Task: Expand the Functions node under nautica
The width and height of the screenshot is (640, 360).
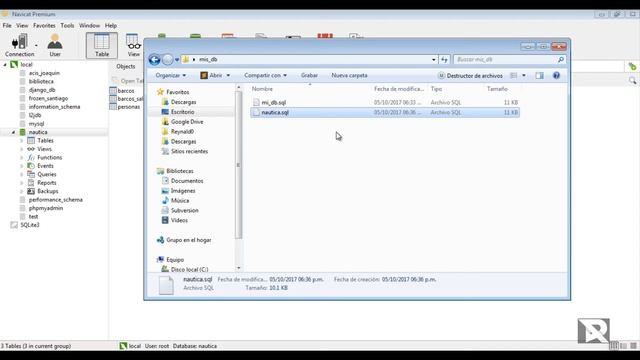Action: coord(22,158)
